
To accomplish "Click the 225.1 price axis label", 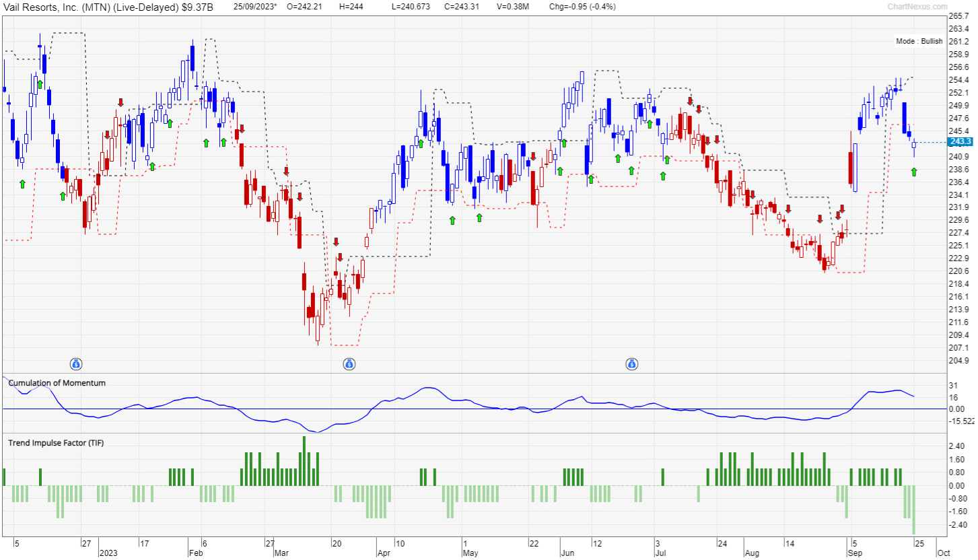I will click(958, 246).
